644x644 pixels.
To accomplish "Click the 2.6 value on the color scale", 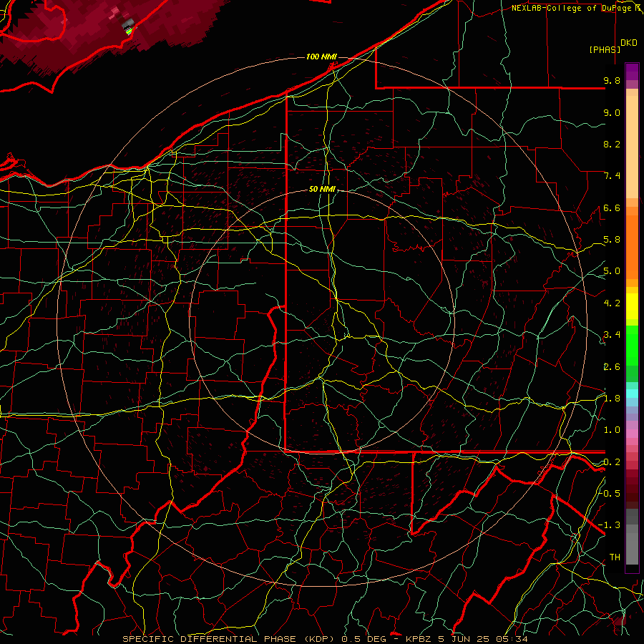I will click(x=612, y=367).
